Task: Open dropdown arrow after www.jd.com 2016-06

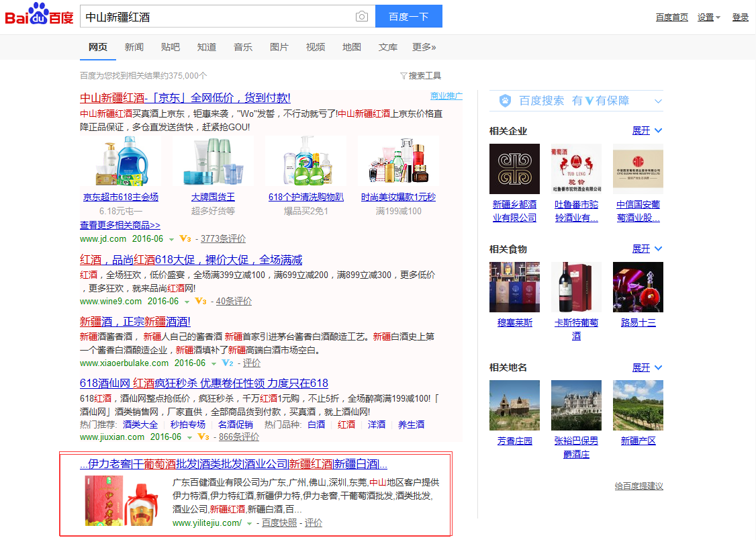Action: (x=171, y=239)
